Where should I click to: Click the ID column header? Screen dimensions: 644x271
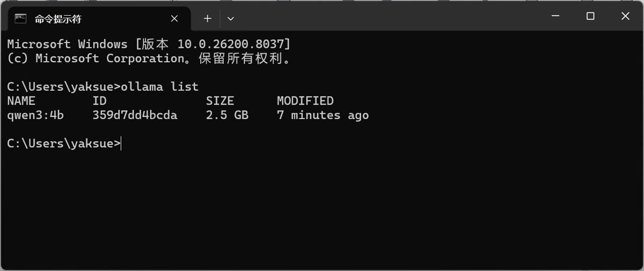click(99, 101)
